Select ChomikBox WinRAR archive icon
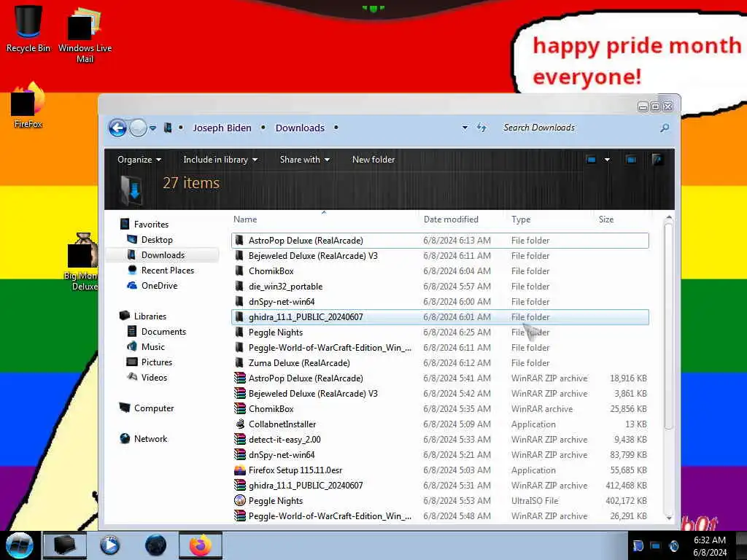 (x=240, y=408)
